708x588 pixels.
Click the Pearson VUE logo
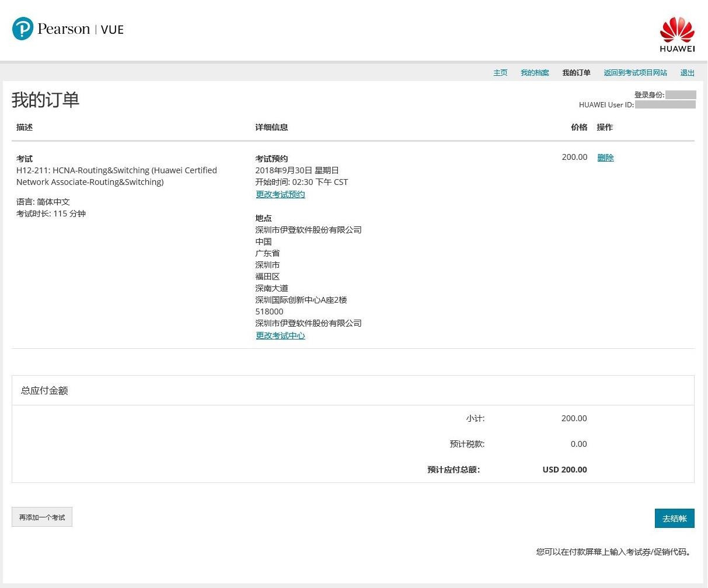[x=68, y=29]
